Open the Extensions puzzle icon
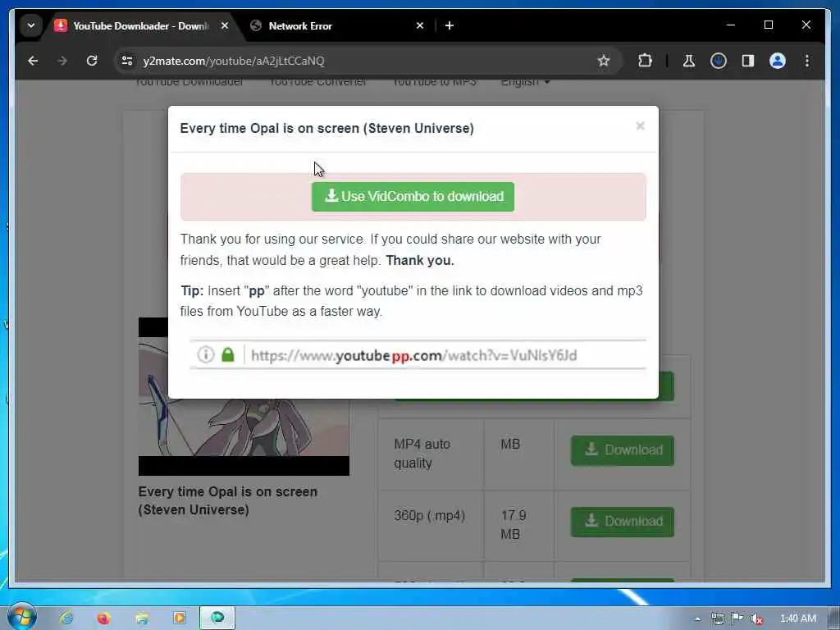Viewport: 840px width, 630px height. [x=645, y=61]
